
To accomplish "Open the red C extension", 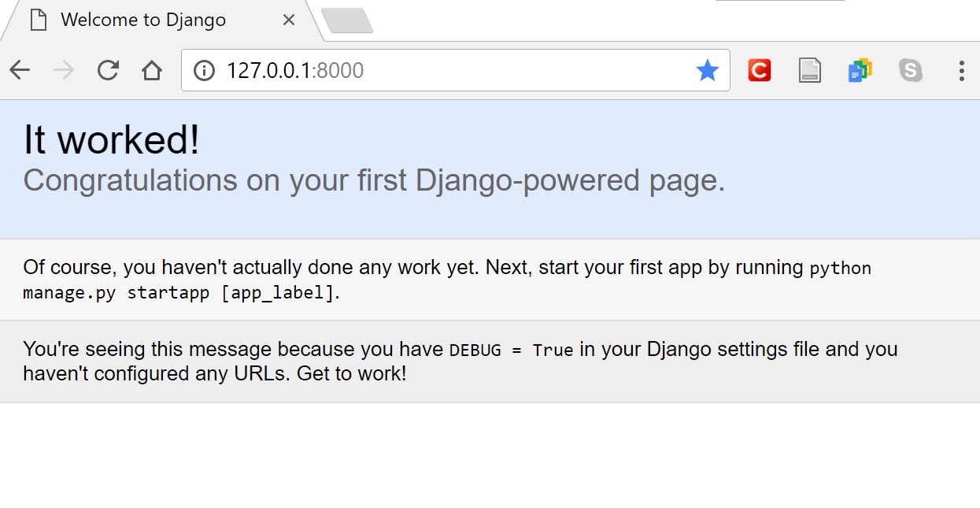I will click(759, 71).
